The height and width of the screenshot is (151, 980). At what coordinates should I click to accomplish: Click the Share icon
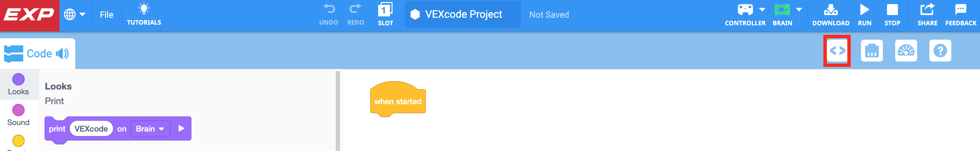coord(927,14)
